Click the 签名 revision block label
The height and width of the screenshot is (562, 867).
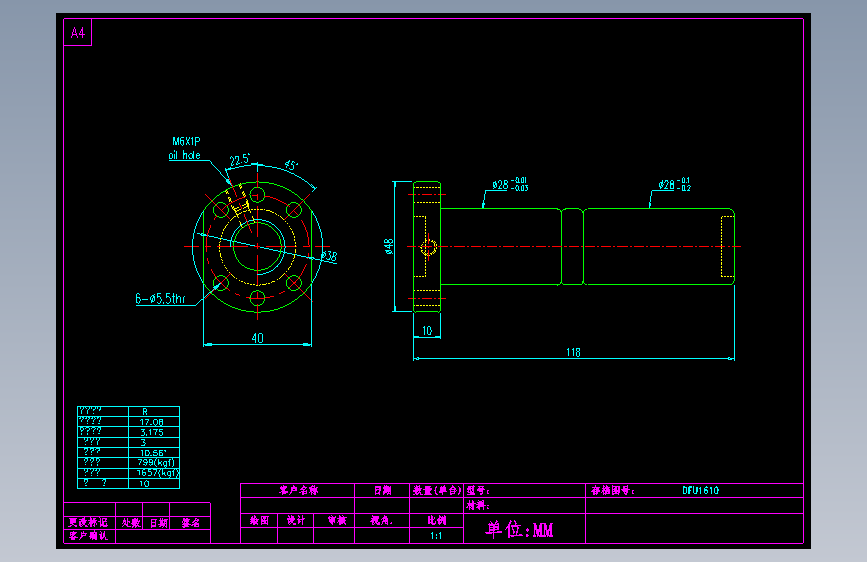click(x=191, y=523)
